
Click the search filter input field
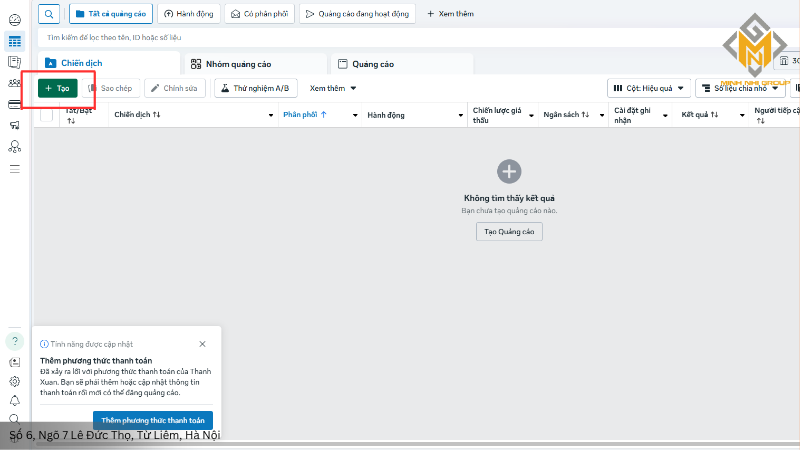[400, 38]
